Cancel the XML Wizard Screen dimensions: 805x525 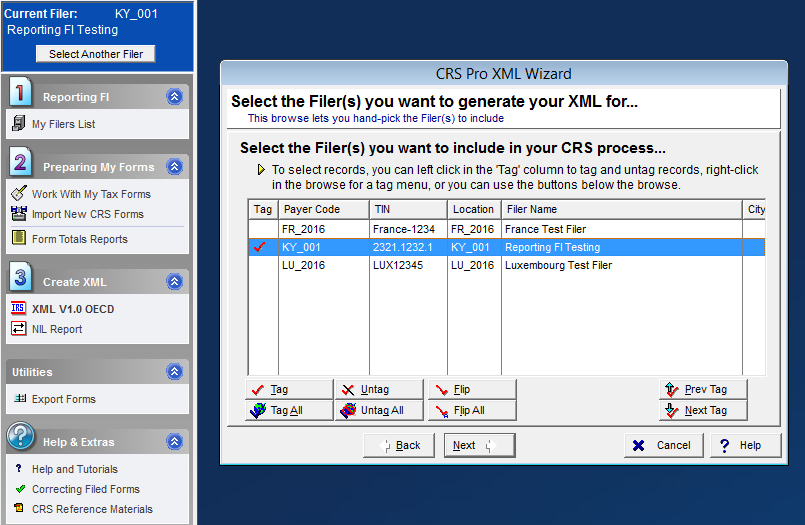tap(662, 445)
